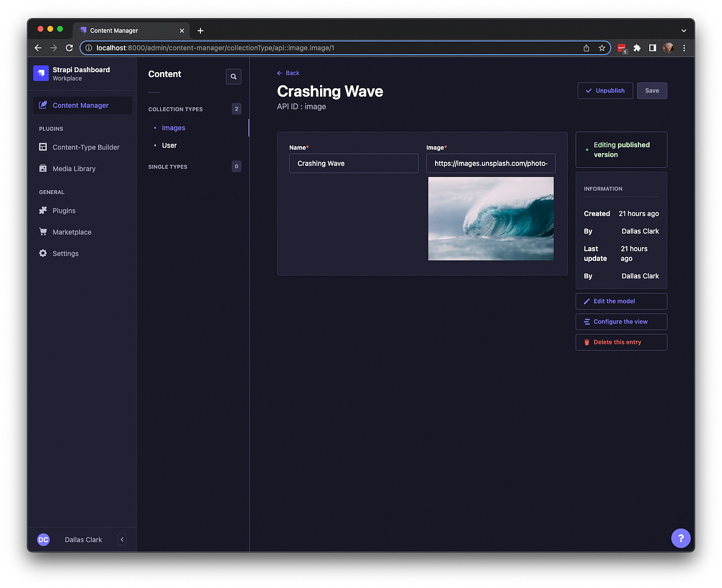Viewport: 722px width, 588px height.
Task: Expand the Single Types list
Action: (x=167, y=167)
